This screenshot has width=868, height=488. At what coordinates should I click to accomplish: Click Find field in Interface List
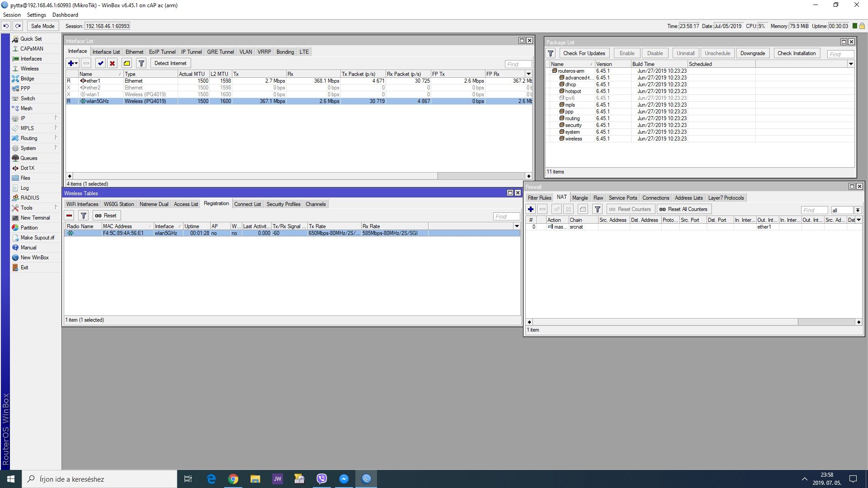(x=518, y=64)
